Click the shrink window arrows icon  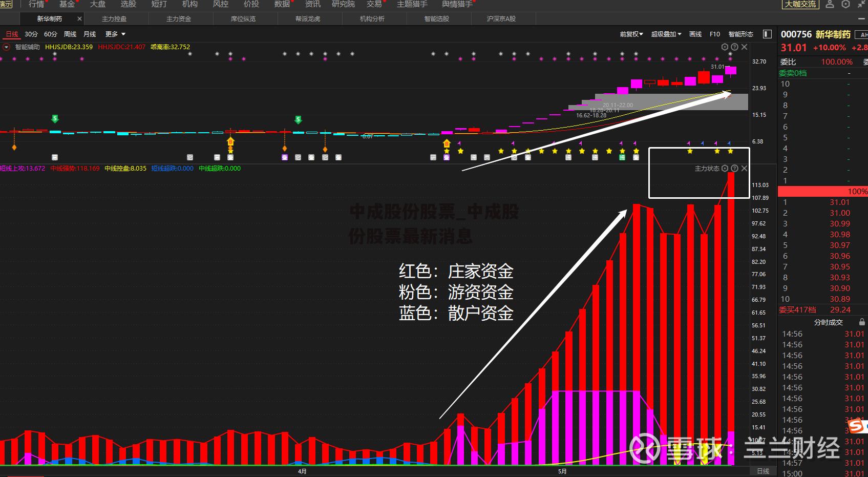pyautogui.click(x=862, y=4)
